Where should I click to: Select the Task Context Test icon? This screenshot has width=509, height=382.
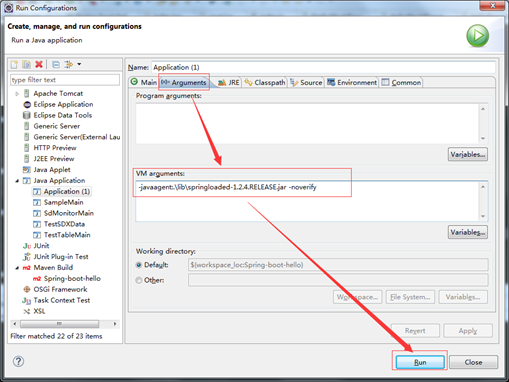pyautogui.click(x=27, y=300)
